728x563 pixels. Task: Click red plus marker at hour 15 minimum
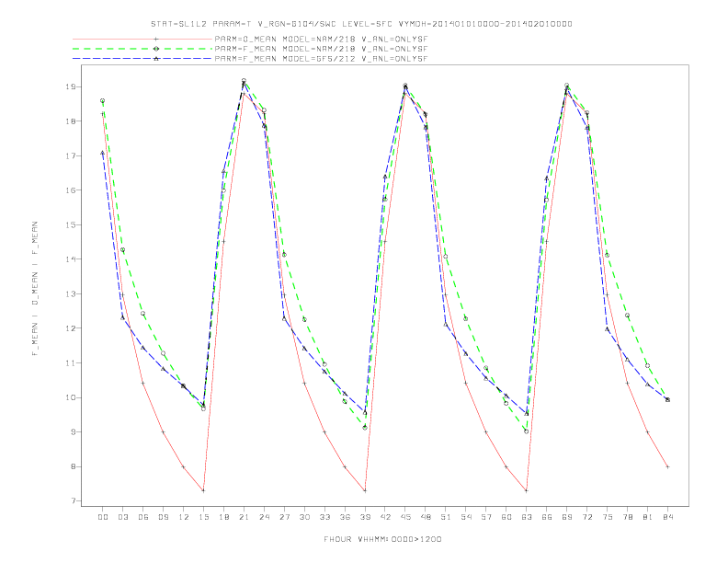point(203,490)
